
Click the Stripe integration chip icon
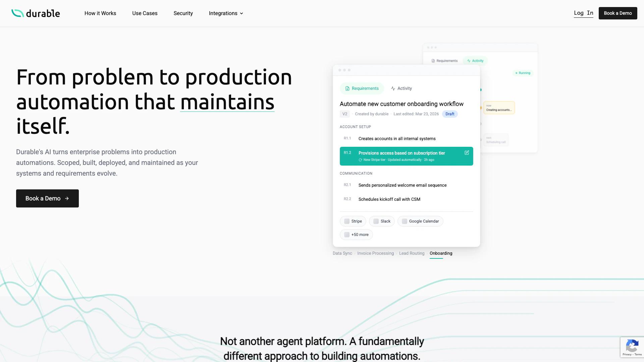(x=347, y=221)
